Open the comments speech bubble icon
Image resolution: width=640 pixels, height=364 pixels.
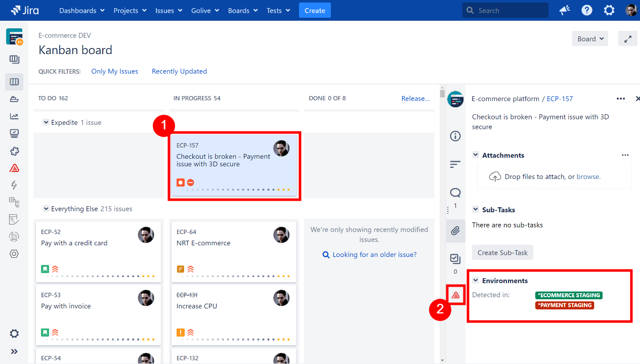click(455, 193)
